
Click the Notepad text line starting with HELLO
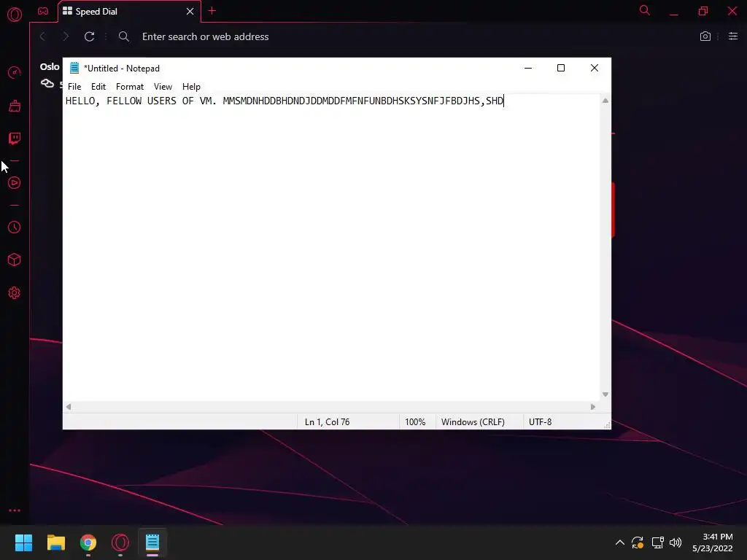[x=285, y=101]
